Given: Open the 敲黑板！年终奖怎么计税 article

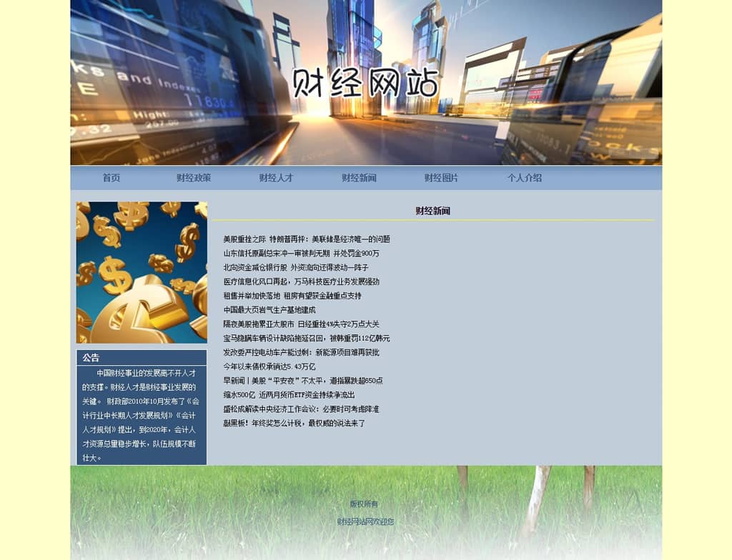Looking at the screenshot, I should (294, 423).
